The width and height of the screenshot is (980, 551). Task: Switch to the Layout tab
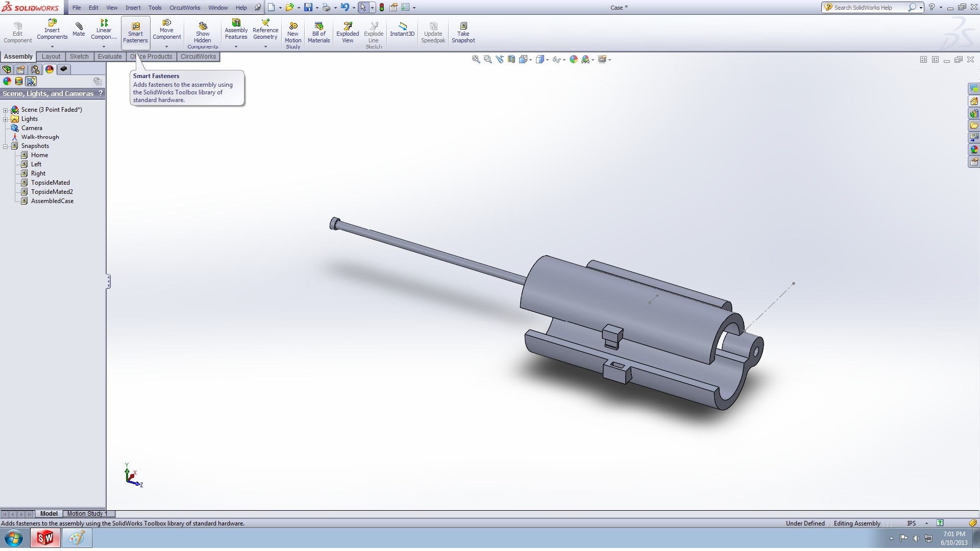pyautogui.click(x=51, y=57)
